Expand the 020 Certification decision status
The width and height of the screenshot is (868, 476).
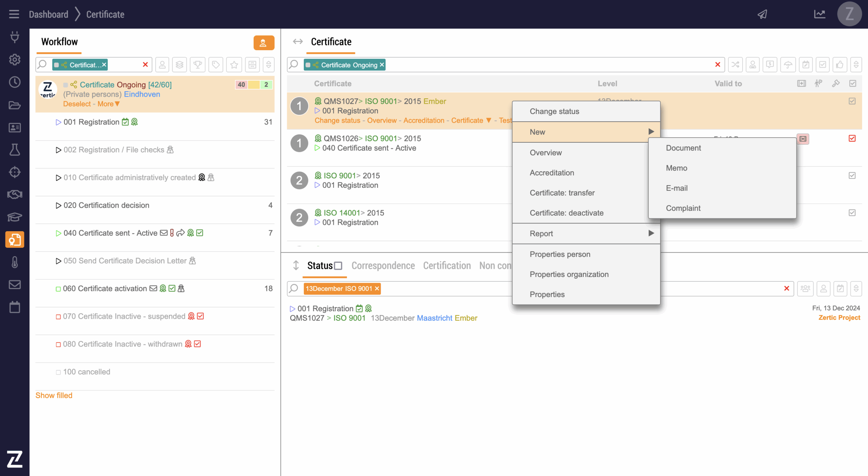(58, 205)
